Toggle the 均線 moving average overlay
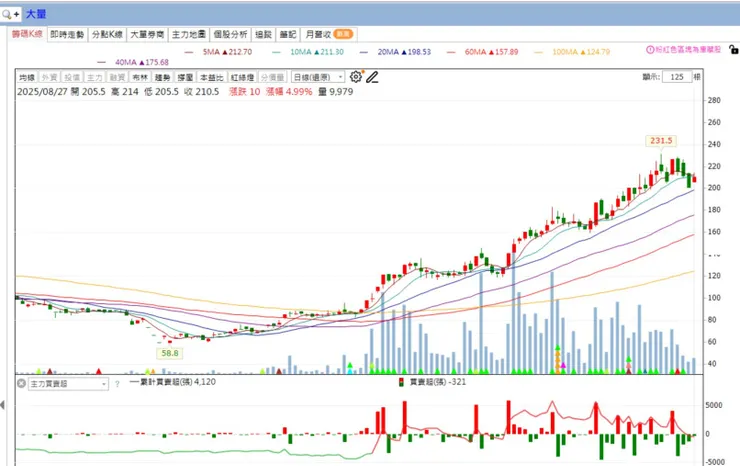740x466 pixels. [27, 77]
